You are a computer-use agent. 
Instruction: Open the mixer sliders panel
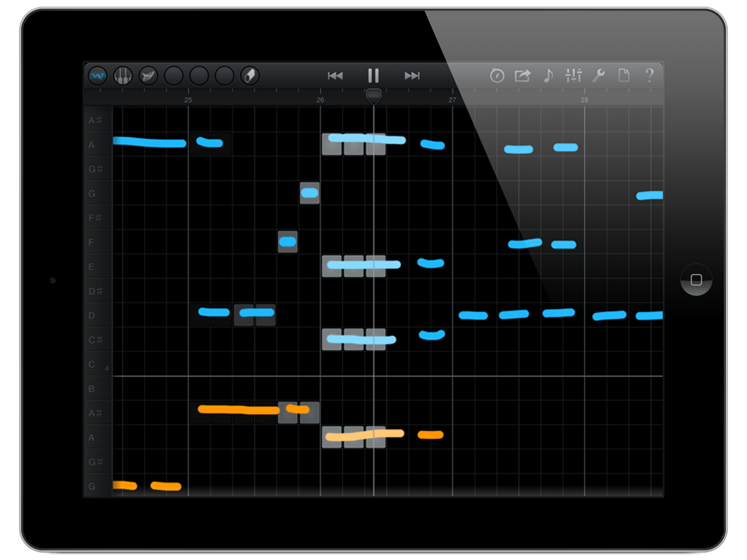pyautogui.click(x=573, y=75)
